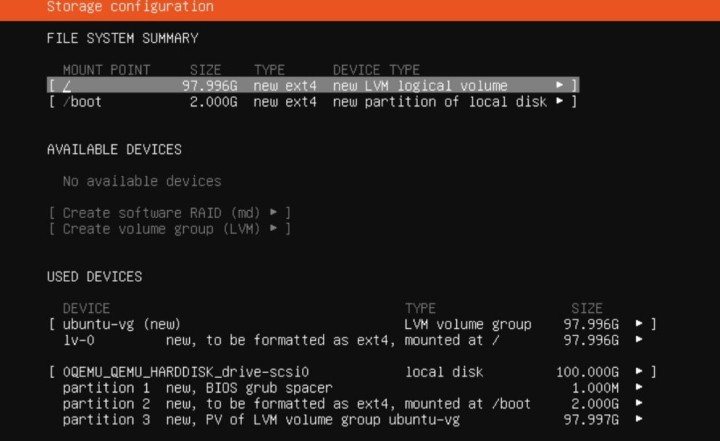Select the / root mount point row

pos(313,85)
